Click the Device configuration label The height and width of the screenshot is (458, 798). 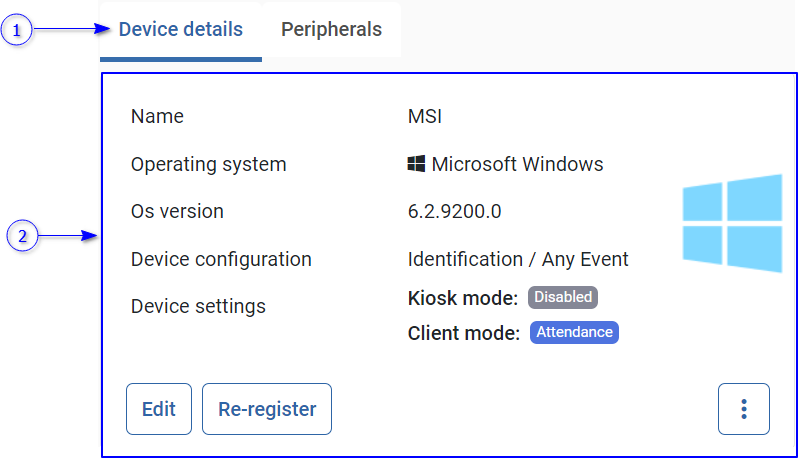[221, 259]
